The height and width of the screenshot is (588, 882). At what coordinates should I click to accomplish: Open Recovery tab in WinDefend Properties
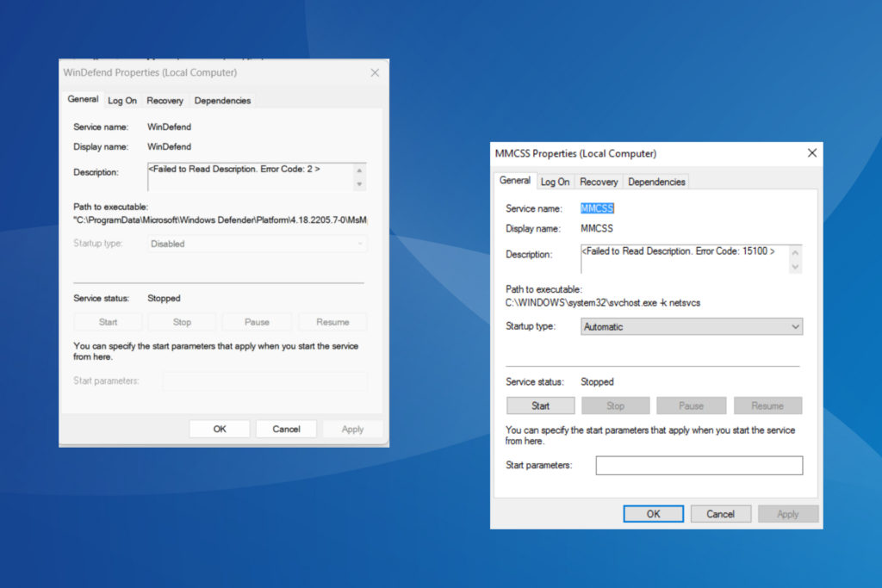point(165,101)
